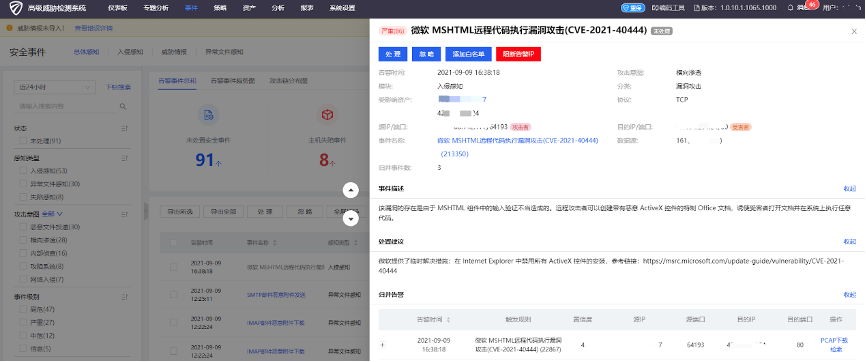The width and height of the screenshot is (866, 362).
Task: Click the side panel collapse handle arrow
Action: (x=146, y=210)
